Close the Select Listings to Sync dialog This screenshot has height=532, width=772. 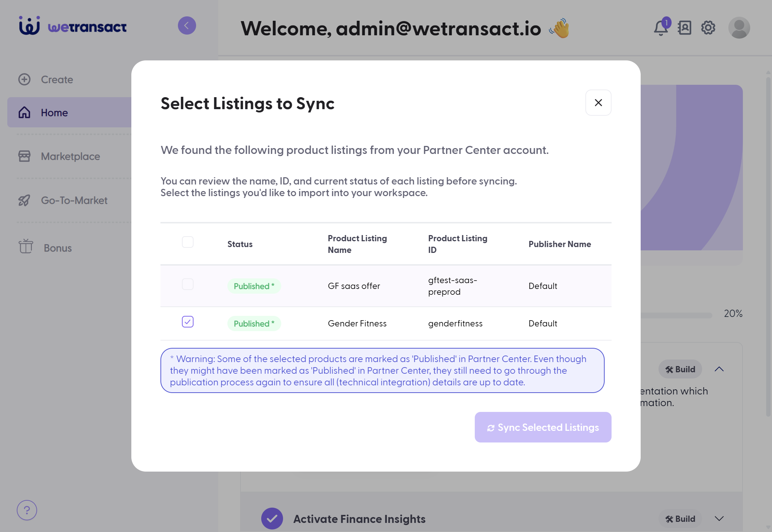pyautogui.click(x=598, y=103)
